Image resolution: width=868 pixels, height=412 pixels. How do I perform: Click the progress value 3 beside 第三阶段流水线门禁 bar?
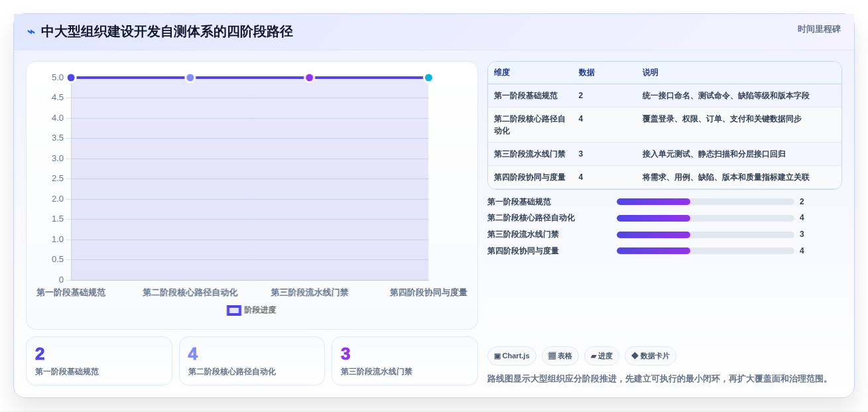tap(802, 234)
